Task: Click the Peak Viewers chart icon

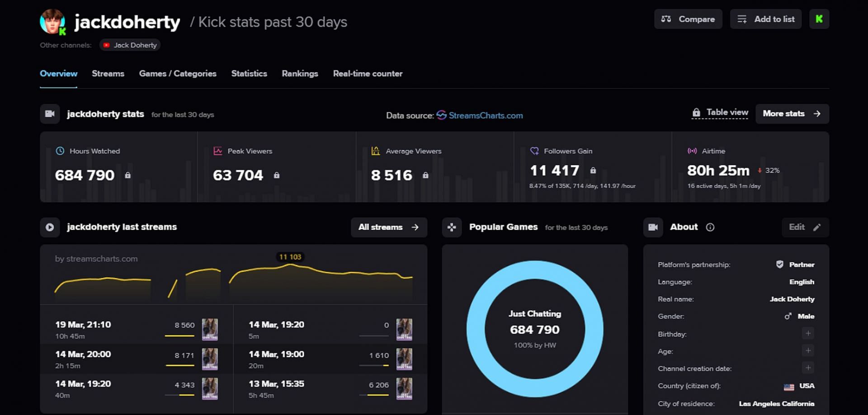Action: pos(217,151)
